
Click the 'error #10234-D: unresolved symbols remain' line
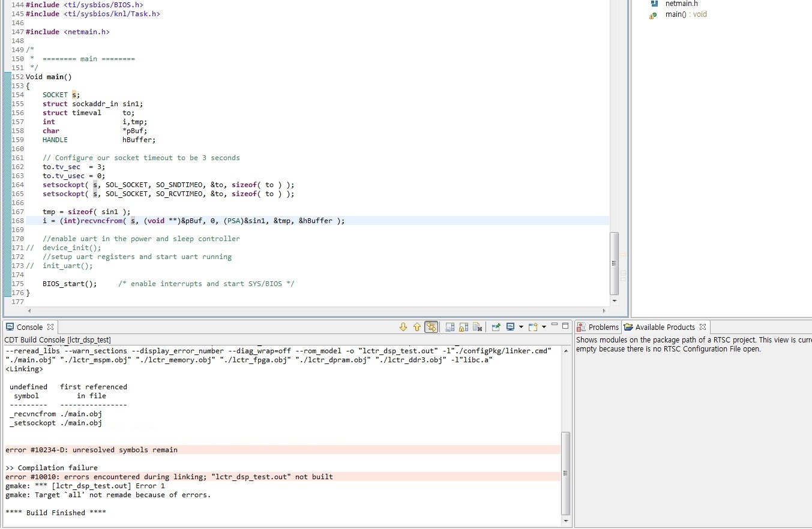90,449
